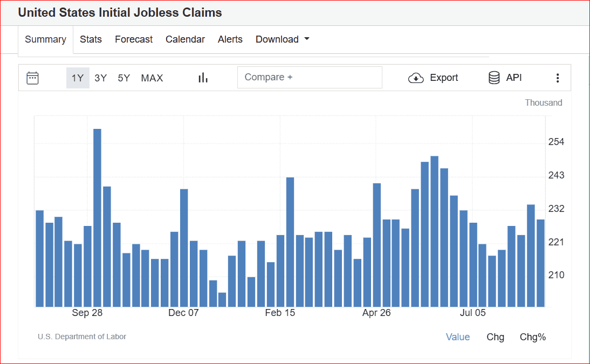
Task: Go to the Forecast tab
Action: pyautogui.click(x=134, y=39)
